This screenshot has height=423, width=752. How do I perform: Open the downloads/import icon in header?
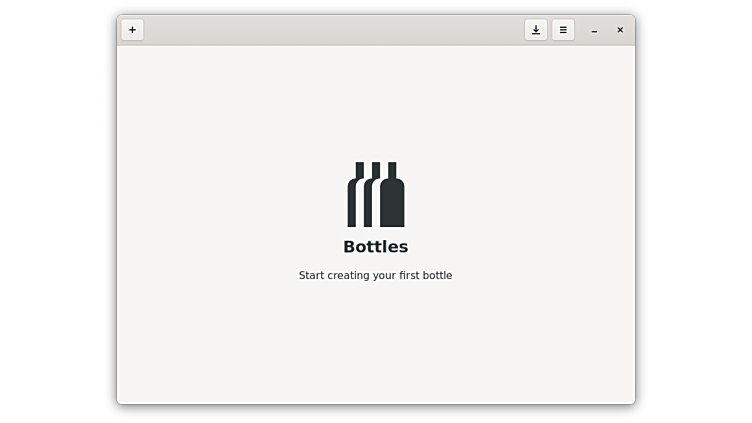coord(536,30)
